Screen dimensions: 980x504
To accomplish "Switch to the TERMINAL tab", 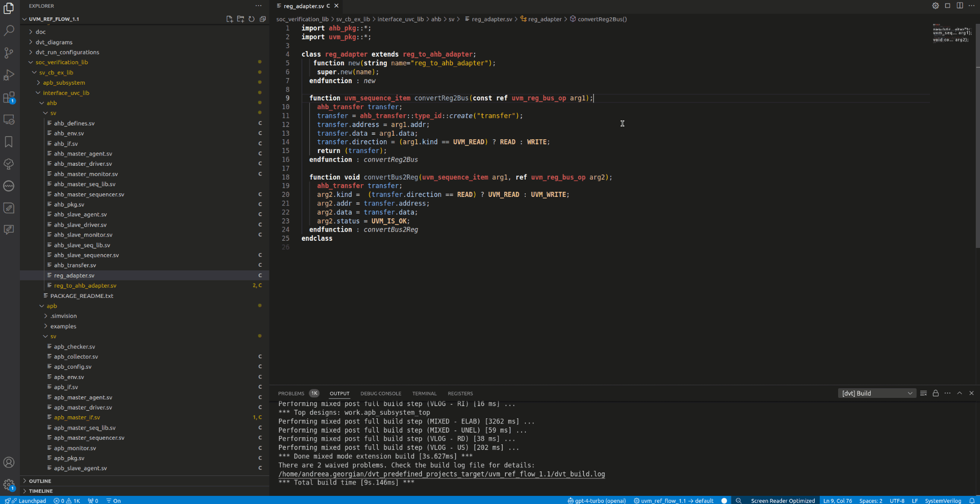I will tap(424, 393).
